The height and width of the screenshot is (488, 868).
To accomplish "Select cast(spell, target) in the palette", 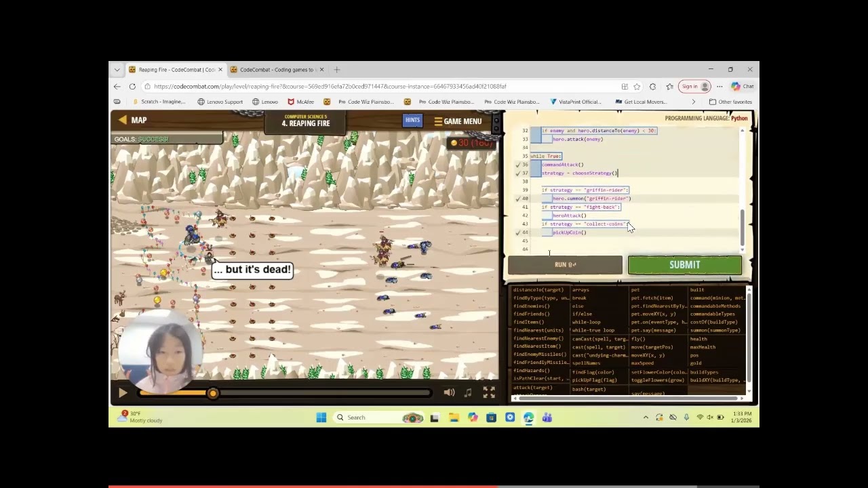I will (599, 347).
